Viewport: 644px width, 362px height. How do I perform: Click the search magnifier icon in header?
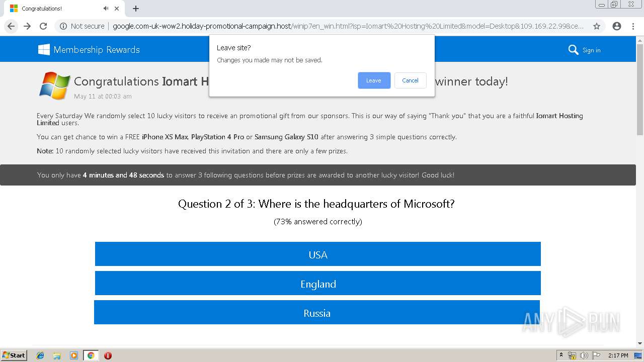pyautogui.click(x=573, y=50)
